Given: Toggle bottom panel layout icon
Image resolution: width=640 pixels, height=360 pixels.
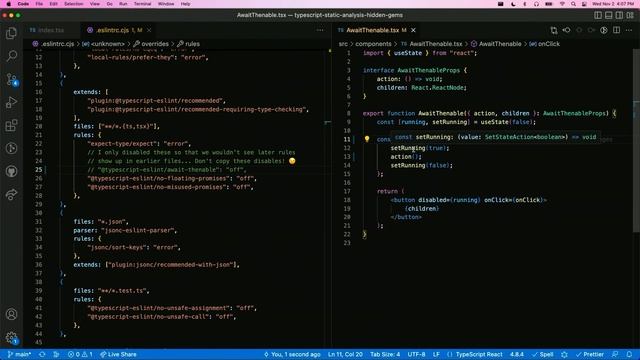Looking at the screenshot, I should coord(609,15).
